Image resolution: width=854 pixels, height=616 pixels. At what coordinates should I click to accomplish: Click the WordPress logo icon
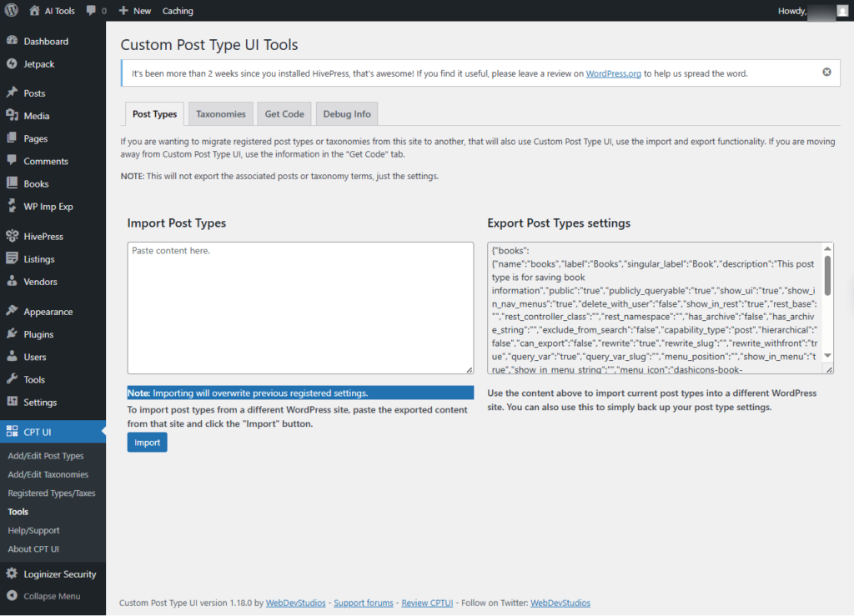click(x=12, y=11)
